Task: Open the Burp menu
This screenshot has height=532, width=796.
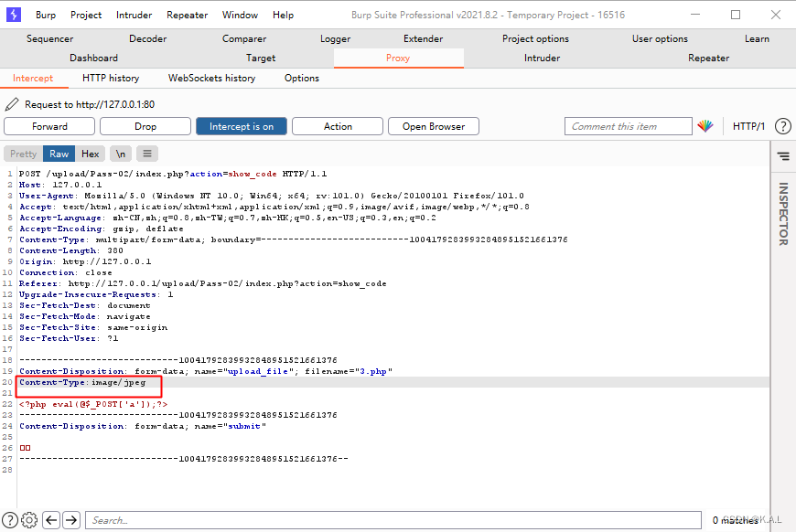Action: [x=46, y=16]
